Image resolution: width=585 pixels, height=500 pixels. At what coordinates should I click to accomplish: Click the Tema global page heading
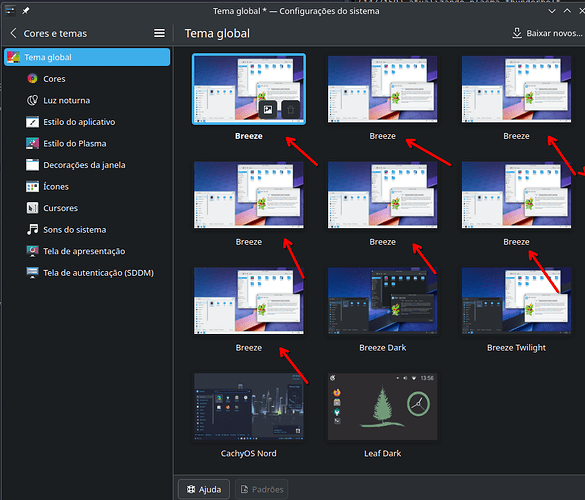[217, 34]
